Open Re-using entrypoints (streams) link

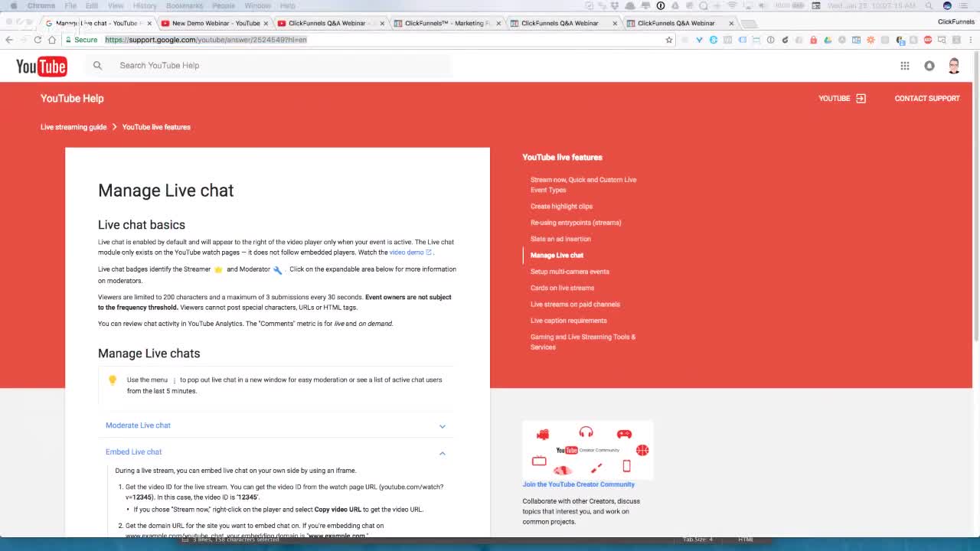pos(576,223)
